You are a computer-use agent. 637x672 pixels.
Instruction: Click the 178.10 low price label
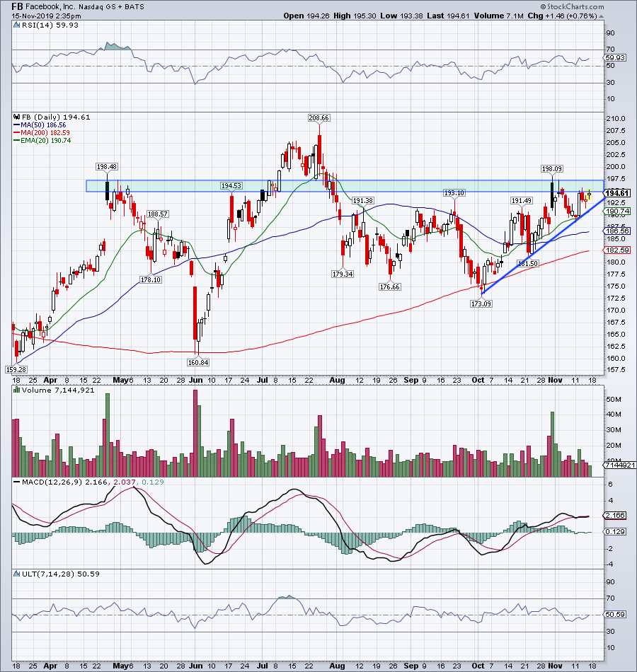click(151, 280)
